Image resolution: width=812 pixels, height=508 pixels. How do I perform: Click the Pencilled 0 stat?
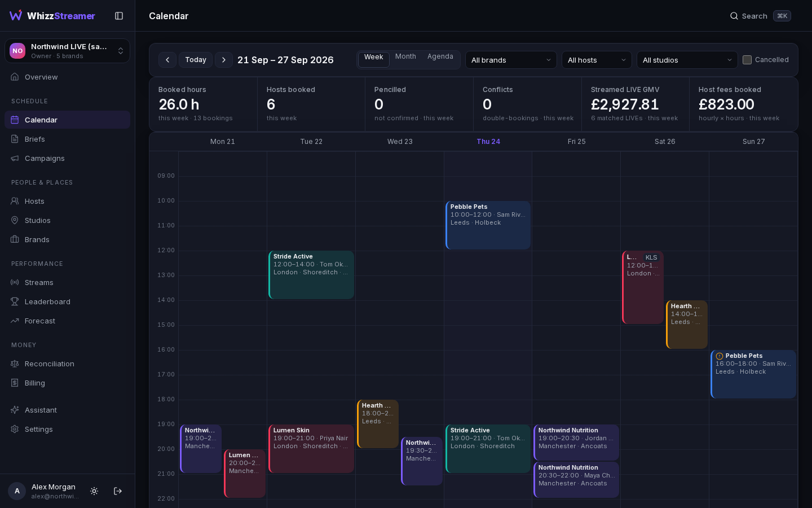pos(420,104)
